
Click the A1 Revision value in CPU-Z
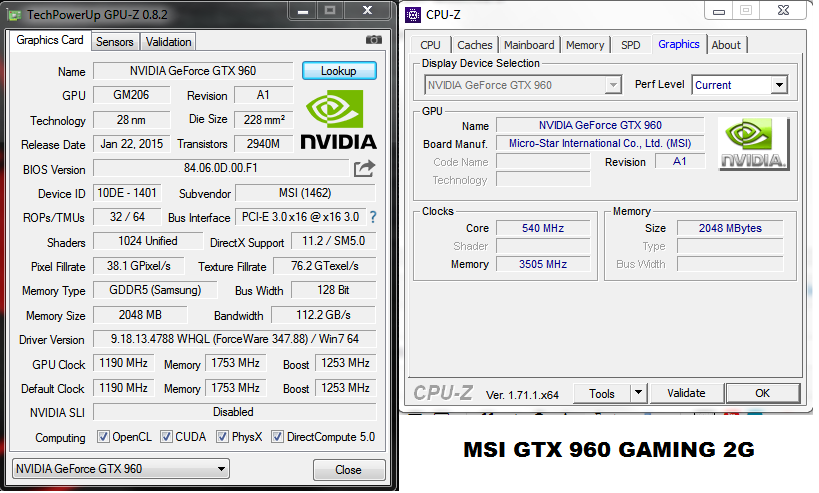coord(680,161)
